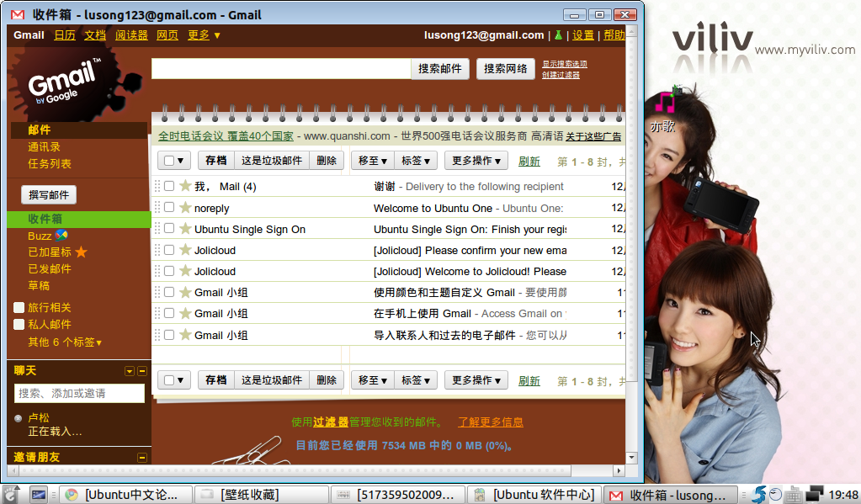
Task: Click the mail search input field
Action: pos(281,69)
